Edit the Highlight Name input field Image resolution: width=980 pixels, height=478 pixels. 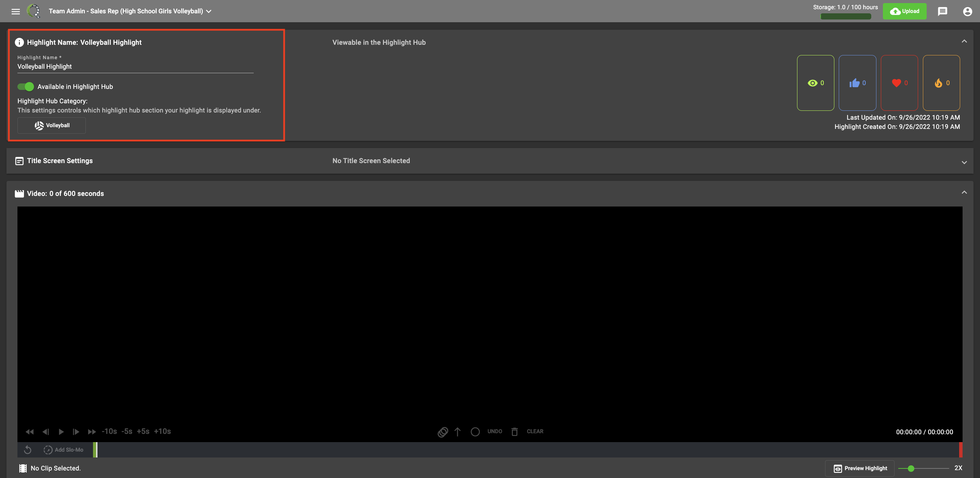(135, 67)
